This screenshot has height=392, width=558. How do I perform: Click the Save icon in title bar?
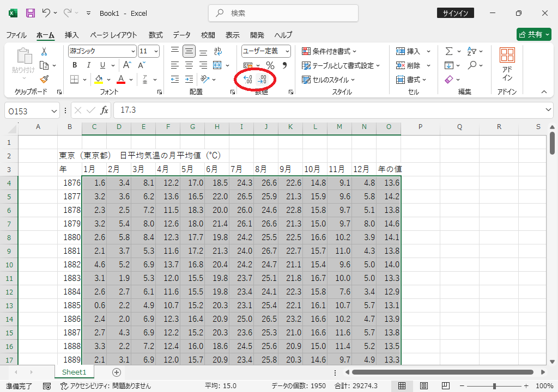point(31,13)
